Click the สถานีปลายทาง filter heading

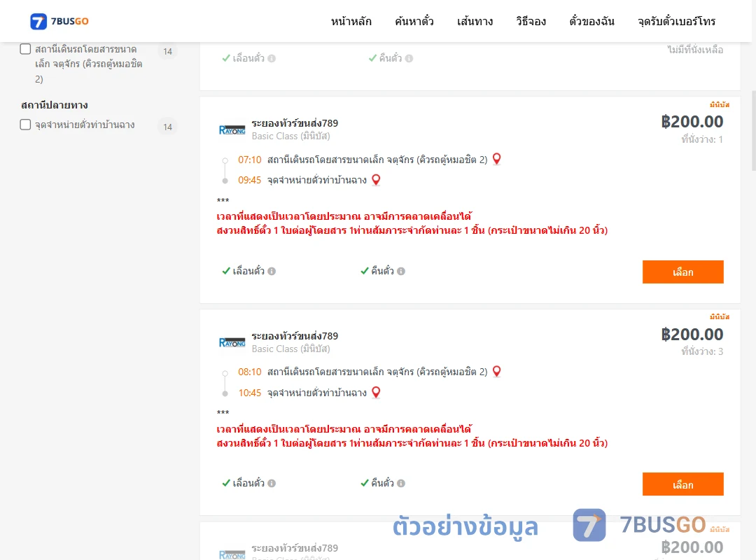[x=55, y=105]
